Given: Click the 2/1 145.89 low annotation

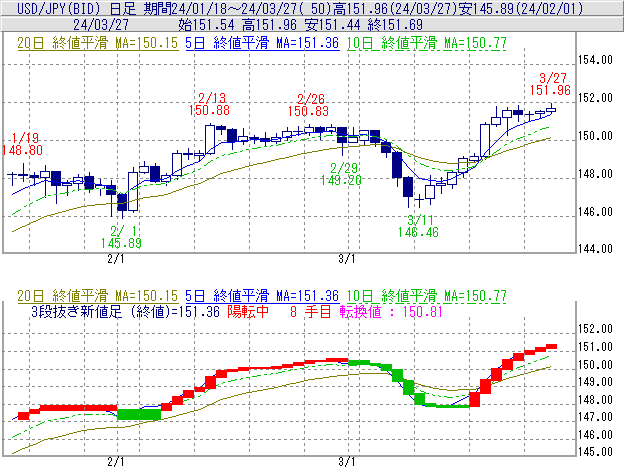Looking at the screenshot, I should pyautogui.click(x=121, y=237).
